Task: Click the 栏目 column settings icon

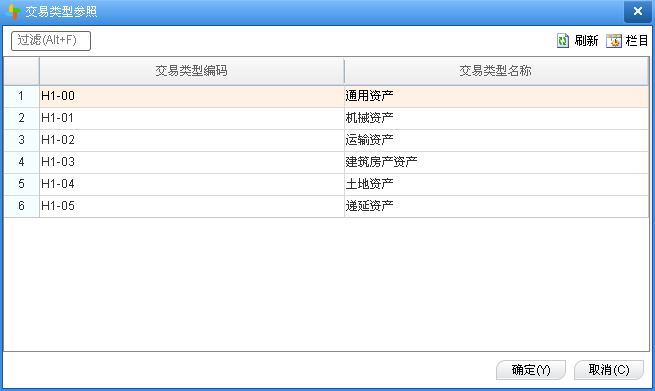Action: click(x=614, y=41)
